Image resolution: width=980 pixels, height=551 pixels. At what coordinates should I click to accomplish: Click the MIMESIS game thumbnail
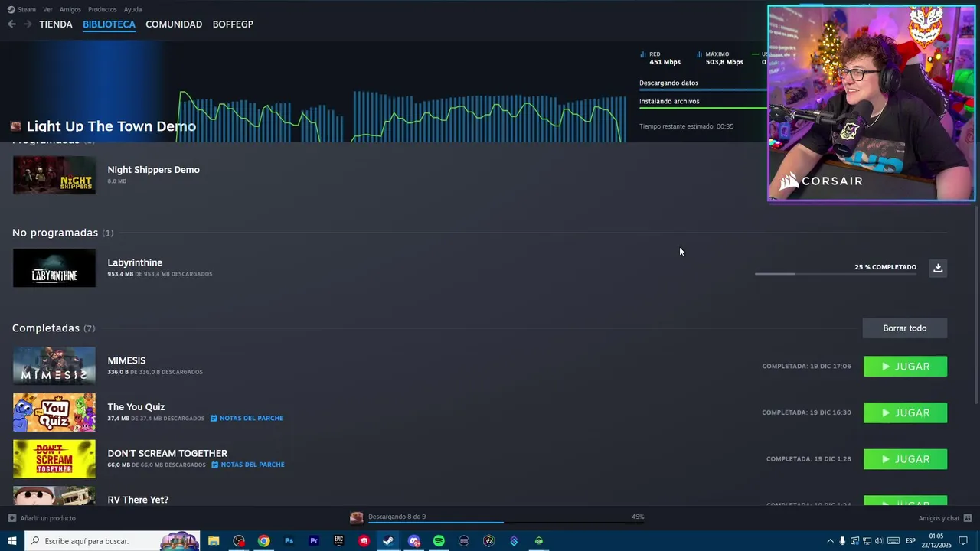[54, 366]
